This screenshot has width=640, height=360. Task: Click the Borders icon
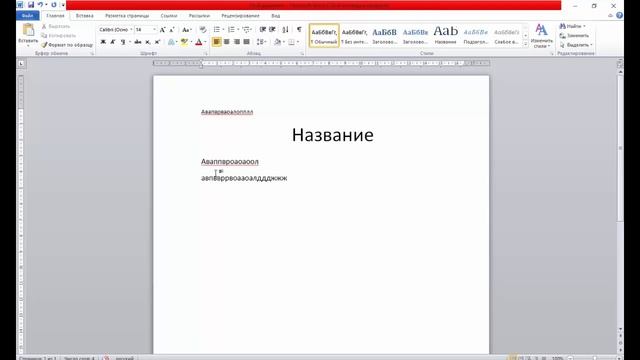coord(291,42)
